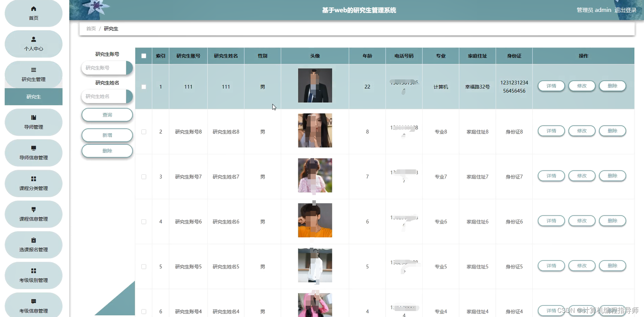Check the checkbox for row 1 (111)
This screenshot has width=644, height=317.
[144, 87]
